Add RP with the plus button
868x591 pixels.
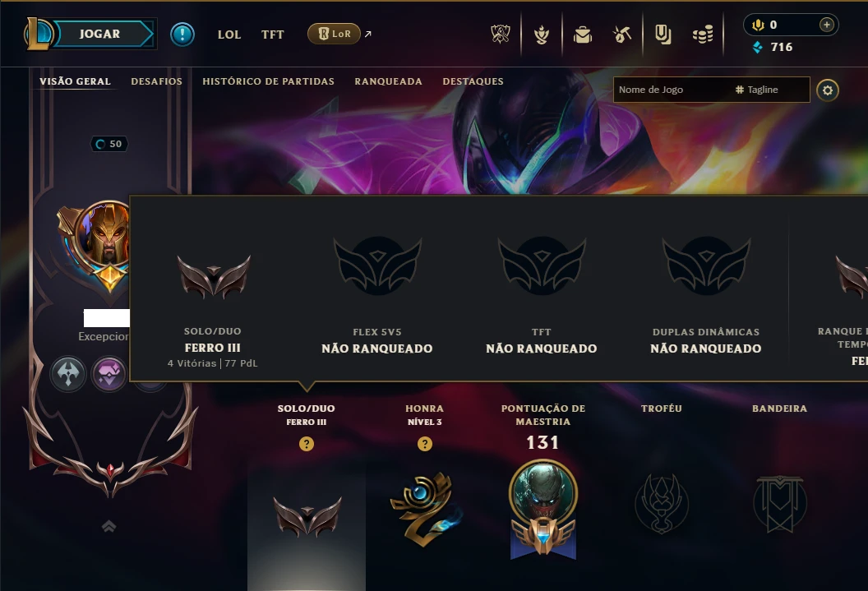click(x=826, y=25)
